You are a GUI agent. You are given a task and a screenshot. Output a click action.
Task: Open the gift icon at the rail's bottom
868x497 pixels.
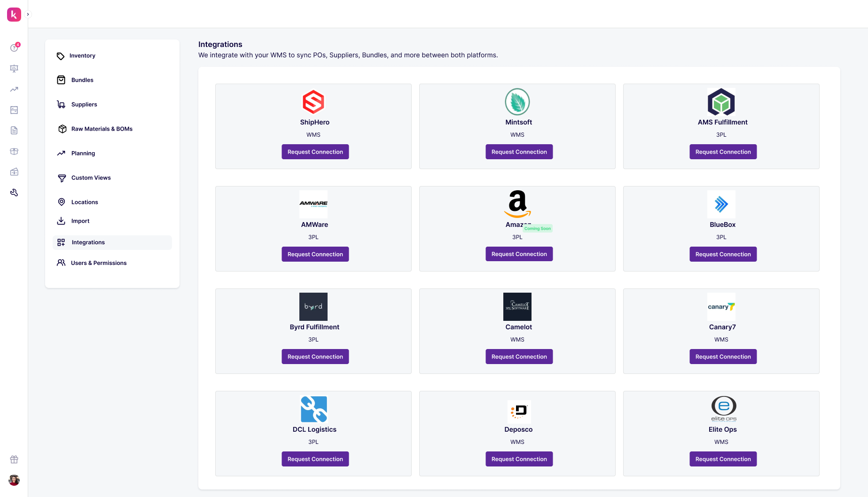14,459
